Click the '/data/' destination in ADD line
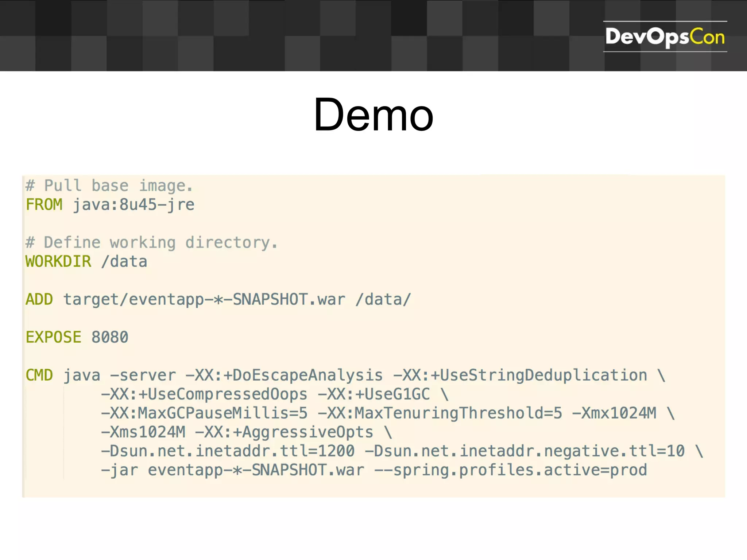Image resolution: width=747 pixels, height=560 pixels. [383, 299]
